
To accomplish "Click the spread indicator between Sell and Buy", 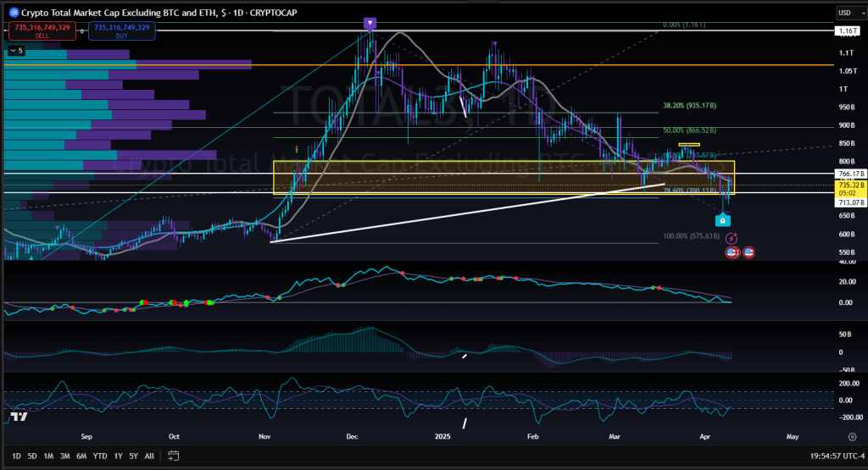I will 82,31.
